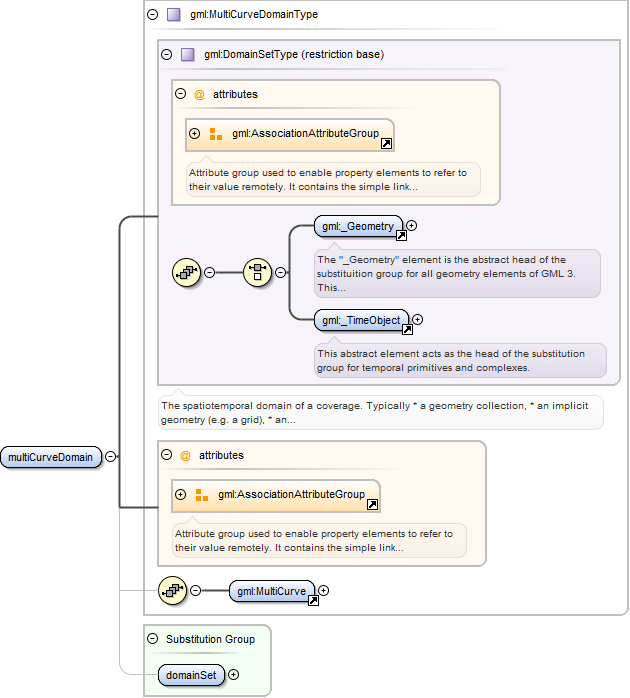Click the orange attribute group icon in upper attributes
This screenshot has height=698, width=630.
point(215,134)
